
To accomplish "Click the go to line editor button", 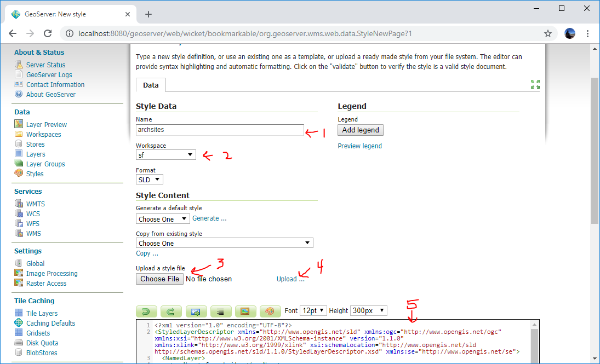I will click(x=196, y=311).
